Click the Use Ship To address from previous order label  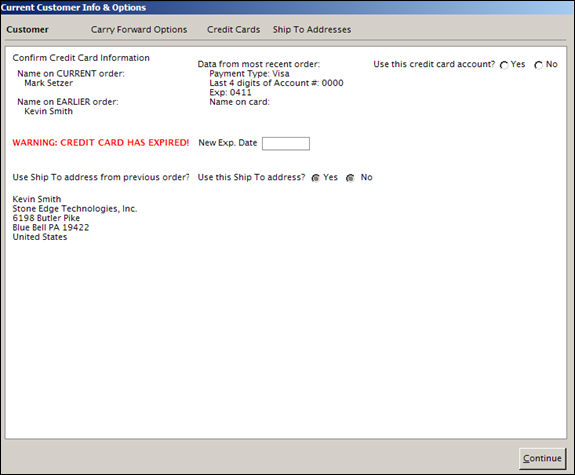[101, 177]
